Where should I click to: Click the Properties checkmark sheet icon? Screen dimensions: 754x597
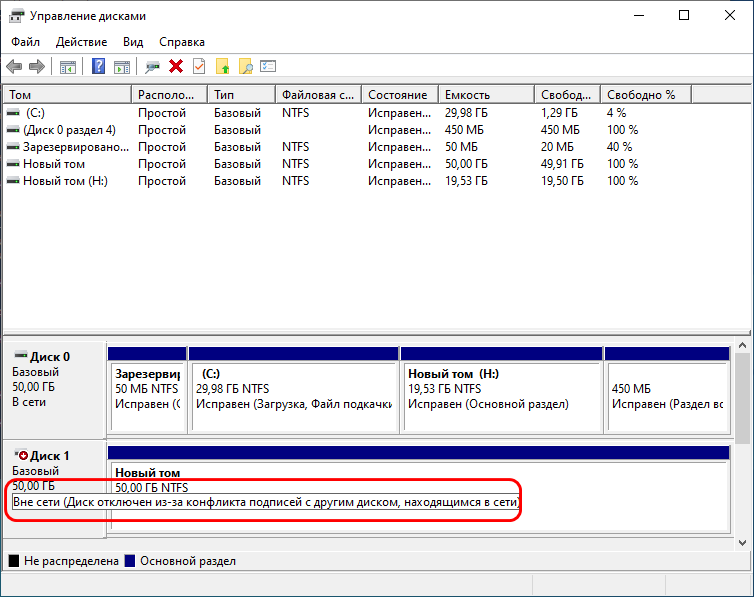(199, 66)
